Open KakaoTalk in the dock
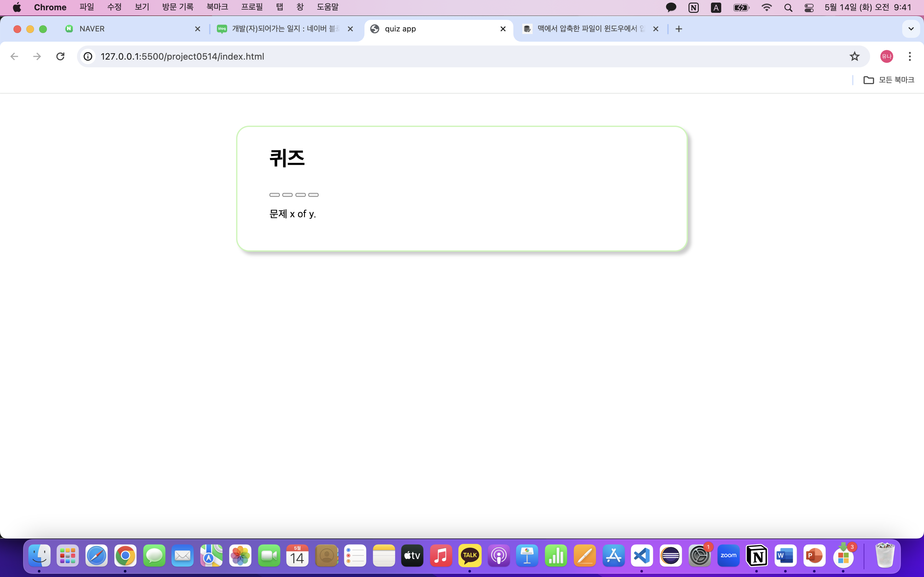This screenshot has height=577, width=924. pyautogui.click(x=470, y=556)
